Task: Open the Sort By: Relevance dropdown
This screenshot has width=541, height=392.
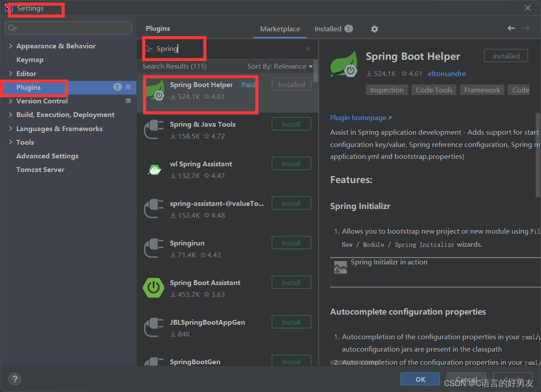Action: tap(280, 66)
